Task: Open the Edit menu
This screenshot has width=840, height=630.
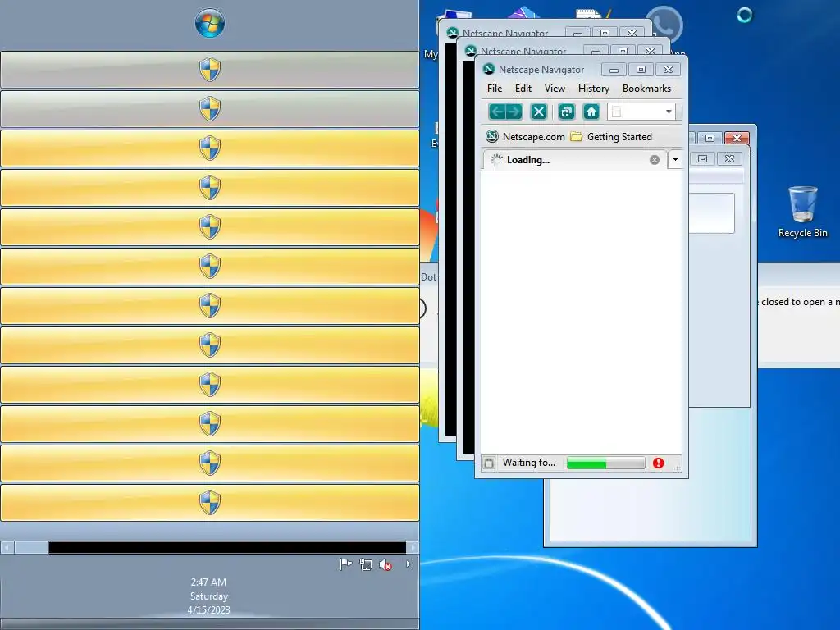Action: click(523, 89)
